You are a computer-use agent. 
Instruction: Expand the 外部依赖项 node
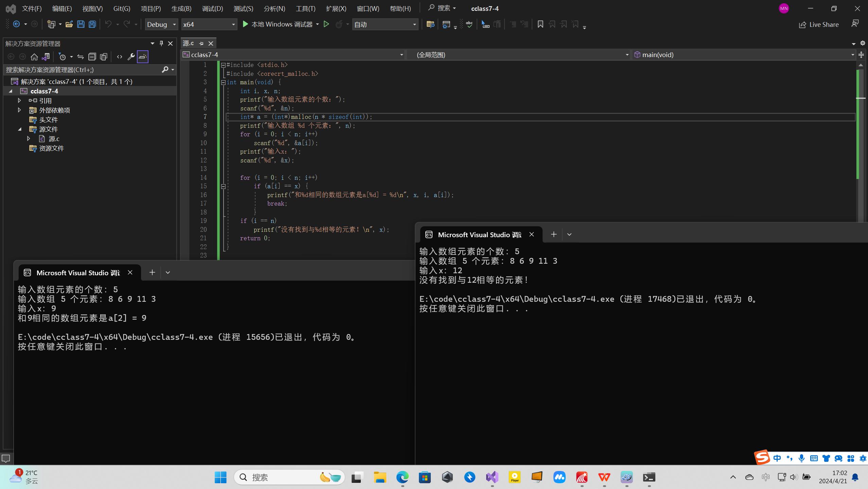(x=19, y=110)
